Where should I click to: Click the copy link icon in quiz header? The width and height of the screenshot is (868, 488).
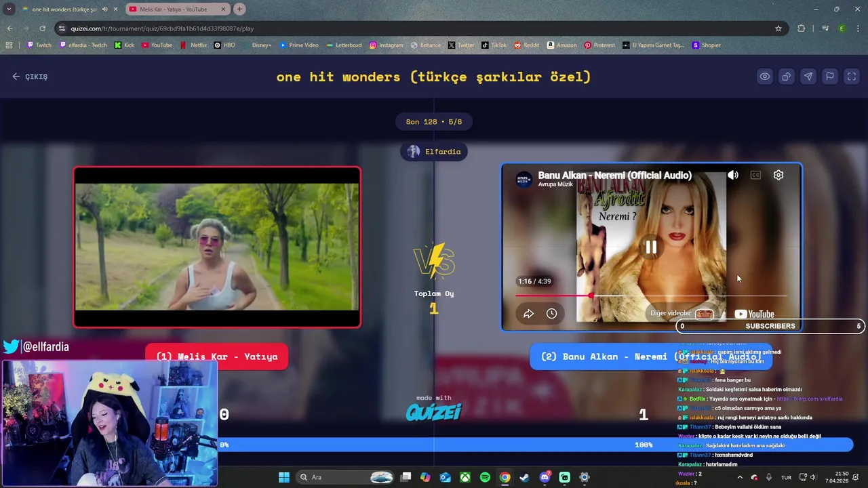tap(787, 77)
